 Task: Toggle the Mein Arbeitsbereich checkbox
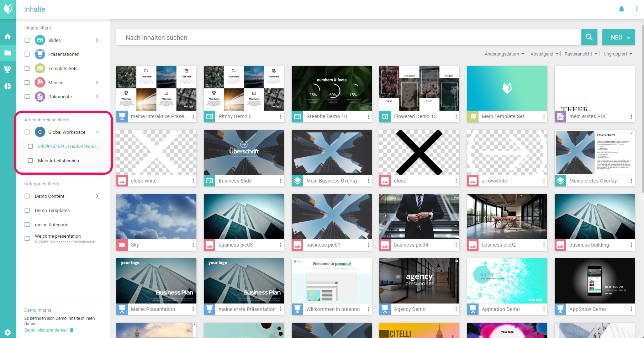coord(30,160)
